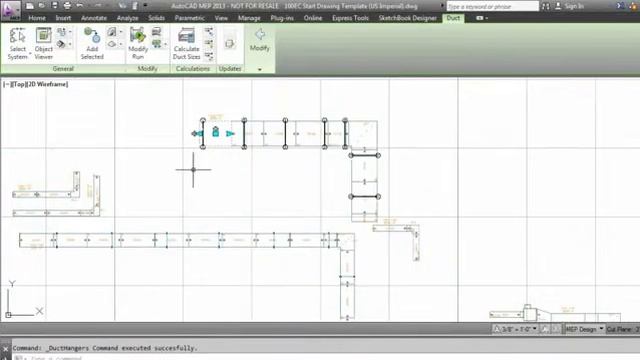Expand the quick access toolbar customize arrow
The width and height of the screenshot is (640, 360).
click(x=145, y=6)
